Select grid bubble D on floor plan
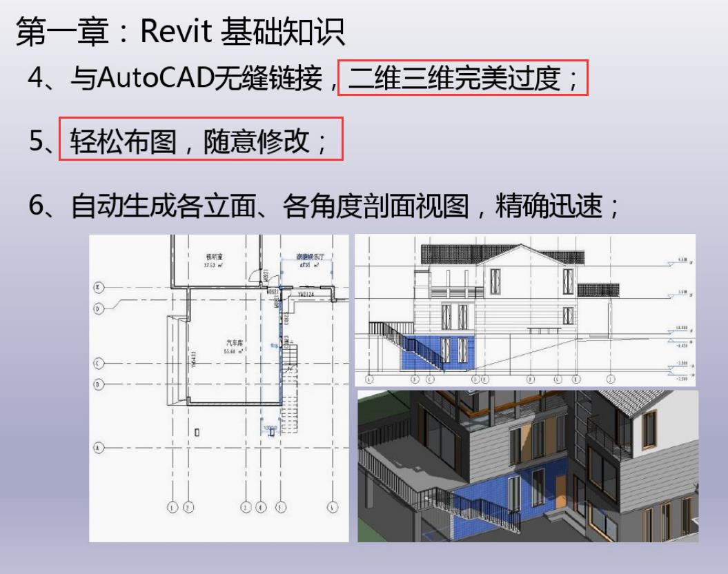The width and height of the screenshot is (728, 574). point(98,309)
